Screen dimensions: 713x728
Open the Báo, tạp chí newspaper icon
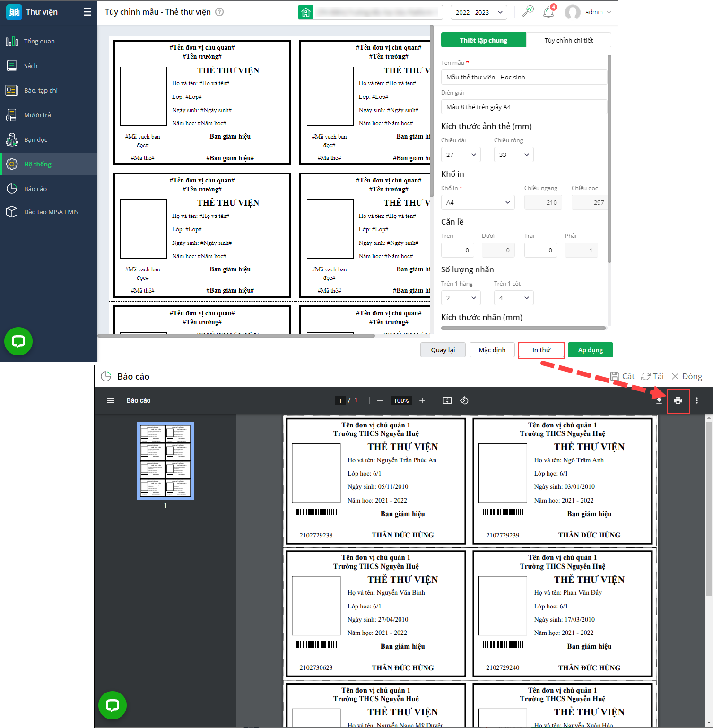[x=12, y=90]
